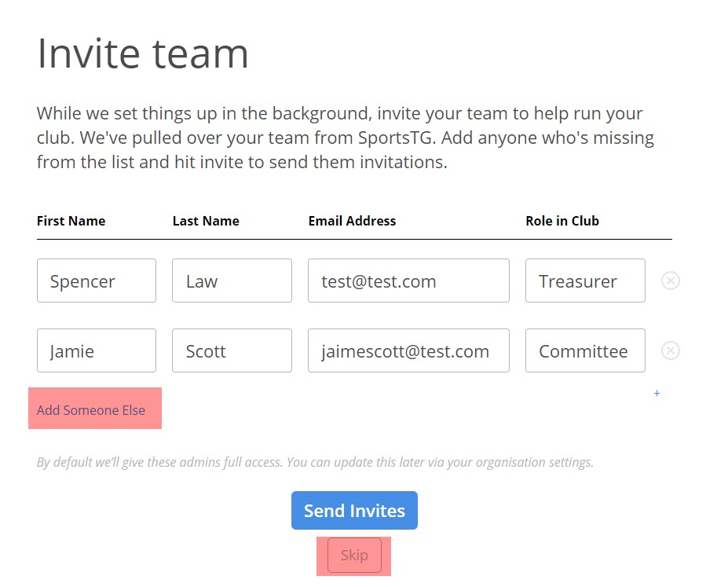The image size is (728, 587).
Task: Click the Last Name column header
Action: 206,221
